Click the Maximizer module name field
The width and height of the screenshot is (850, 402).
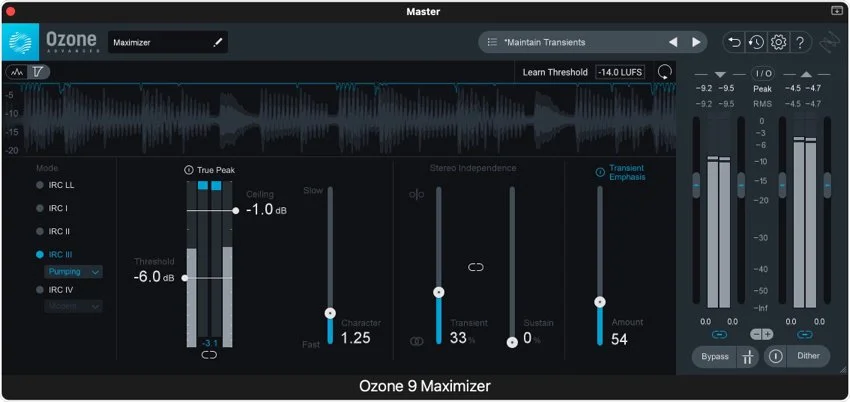tap(168, 42)
